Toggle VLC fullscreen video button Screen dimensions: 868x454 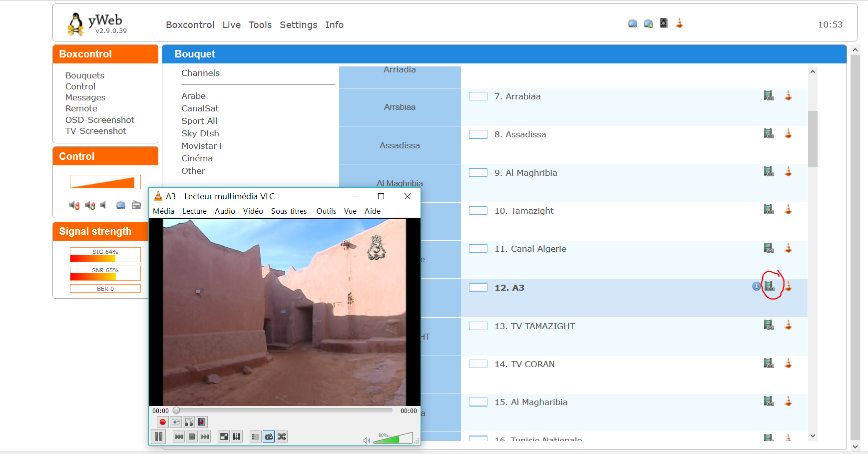[x=224, y=437]
